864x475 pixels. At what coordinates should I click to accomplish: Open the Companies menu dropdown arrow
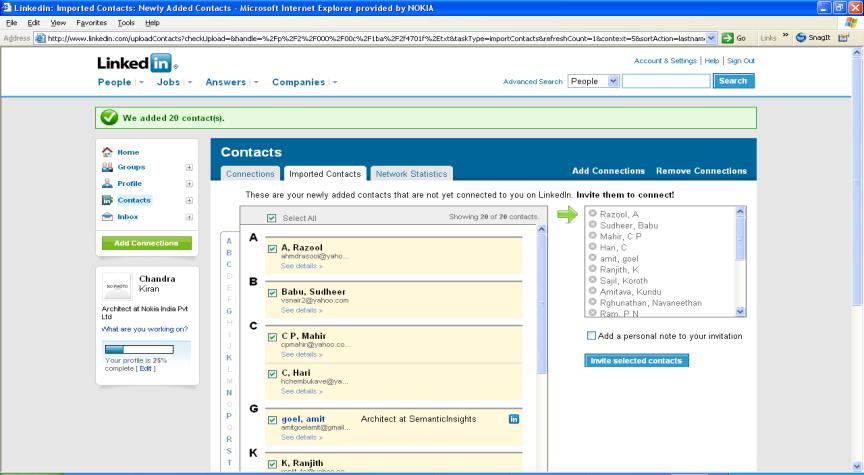pyautogui.click(x=335, y=82)
